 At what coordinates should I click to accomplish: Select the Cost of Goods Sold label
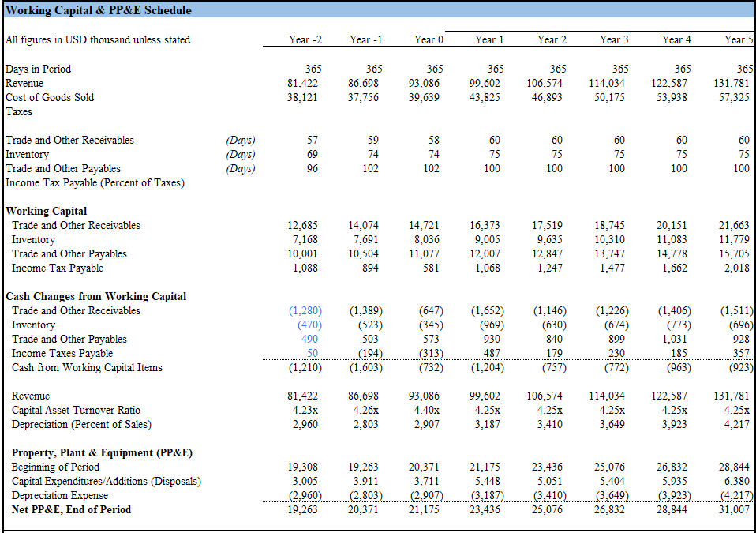coord(50,97)
